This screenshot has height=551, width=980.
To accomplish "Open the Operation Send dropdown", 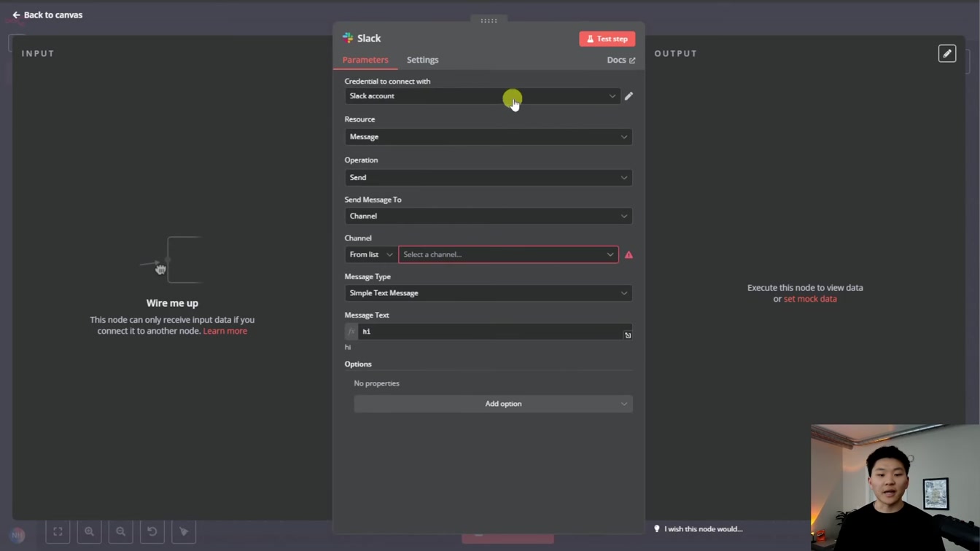I will [489, 177].
